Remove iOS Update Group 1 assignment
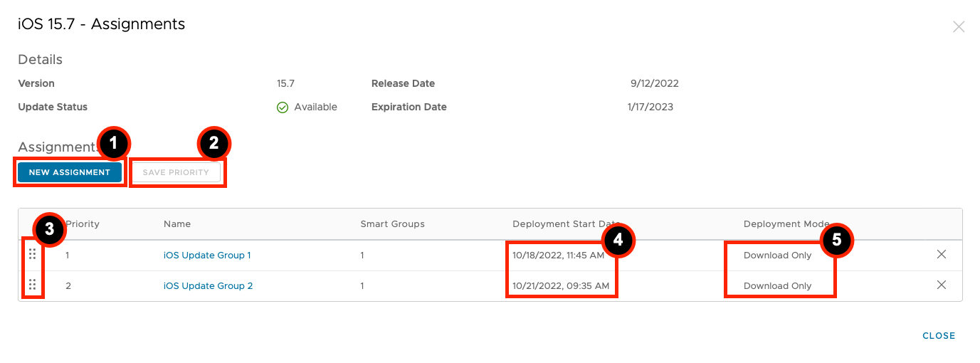 [942, 254]
